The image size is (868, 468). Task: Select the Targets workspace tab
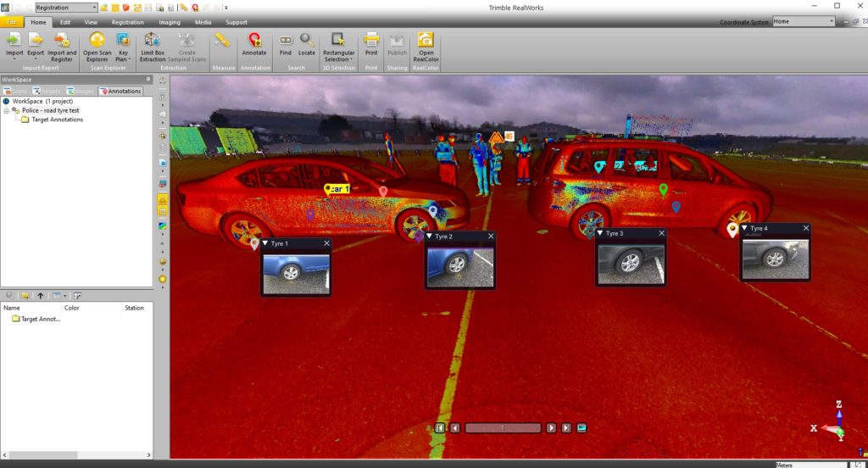click(47, 91)
